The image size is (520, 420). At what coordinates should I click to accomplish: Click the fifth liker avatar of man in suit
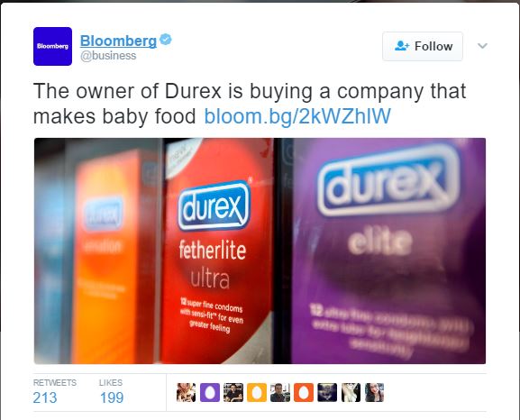tap(280, 392)
